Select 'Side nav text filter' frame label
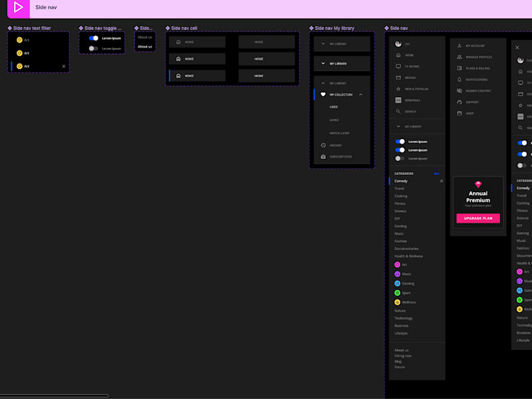 click(32, 28)
